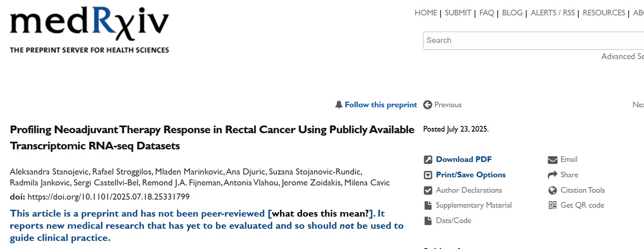This screenshot has height=249, width=644.
Task: Go to the SUBMIT page
Action: [x=458, y=13]
